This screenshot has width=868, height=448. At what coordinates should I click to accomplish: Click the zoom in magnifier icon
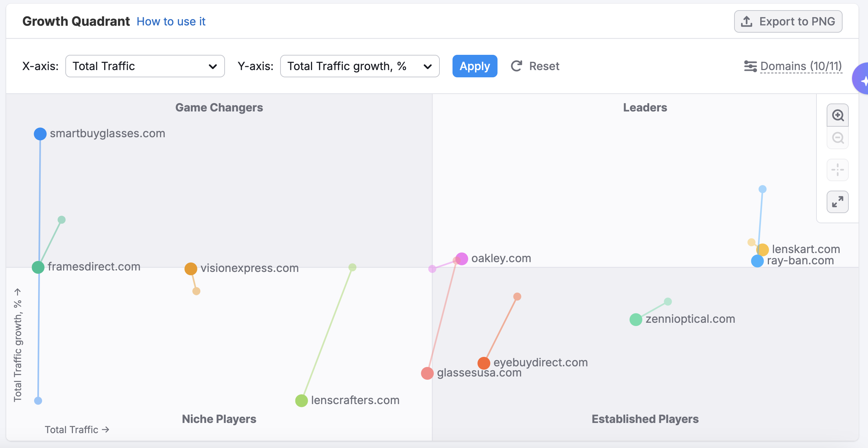pos(838,115)
